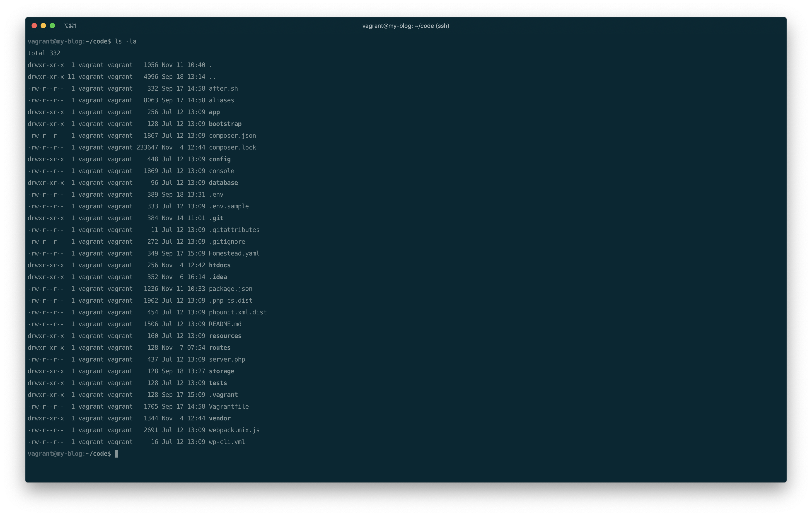Select the 'htdocs' directory name

pyautogui.click(x=220, y=265)
